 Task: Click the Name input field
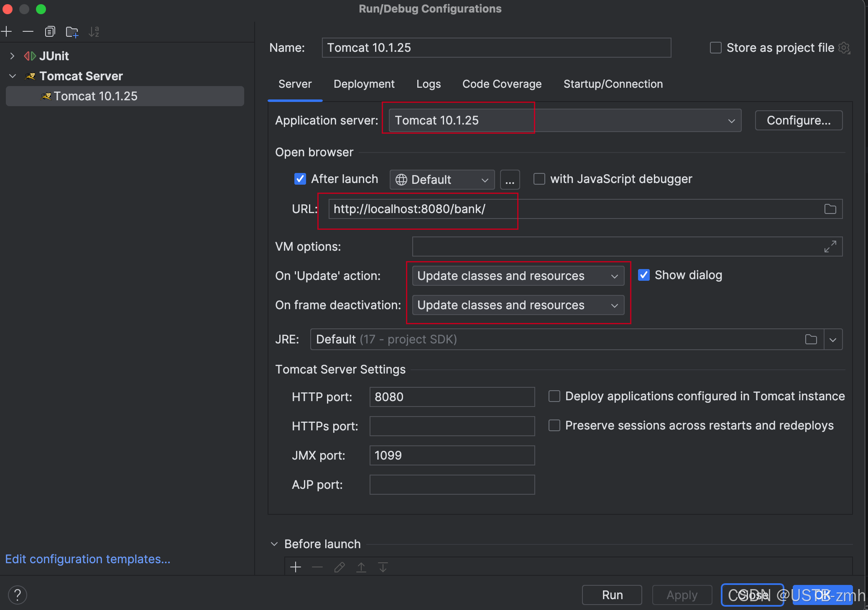(x=496, y=48)
